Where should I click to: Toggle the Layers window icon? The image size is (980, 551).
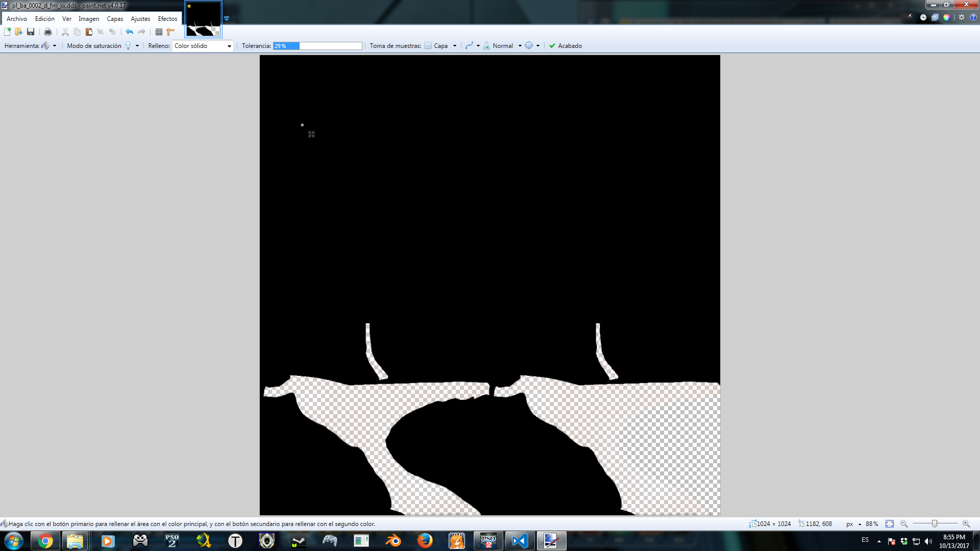click(935, 17)
